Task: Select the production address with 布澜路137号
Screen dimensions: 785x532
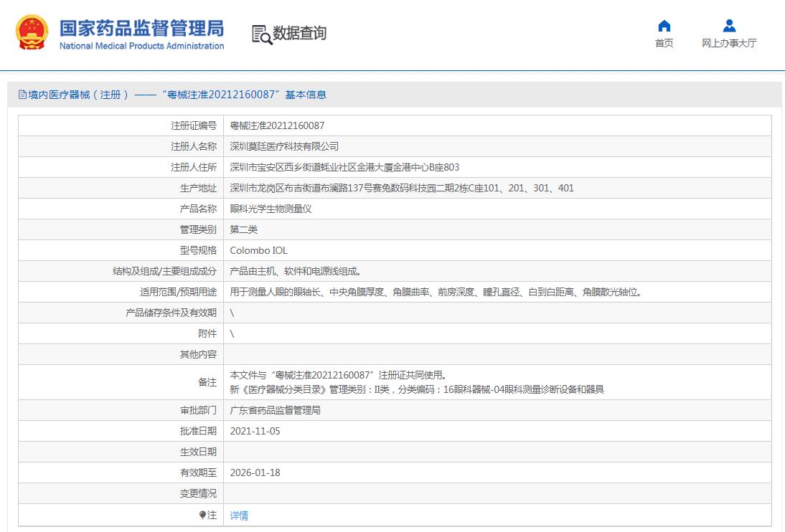Action: tap(402, 188)
